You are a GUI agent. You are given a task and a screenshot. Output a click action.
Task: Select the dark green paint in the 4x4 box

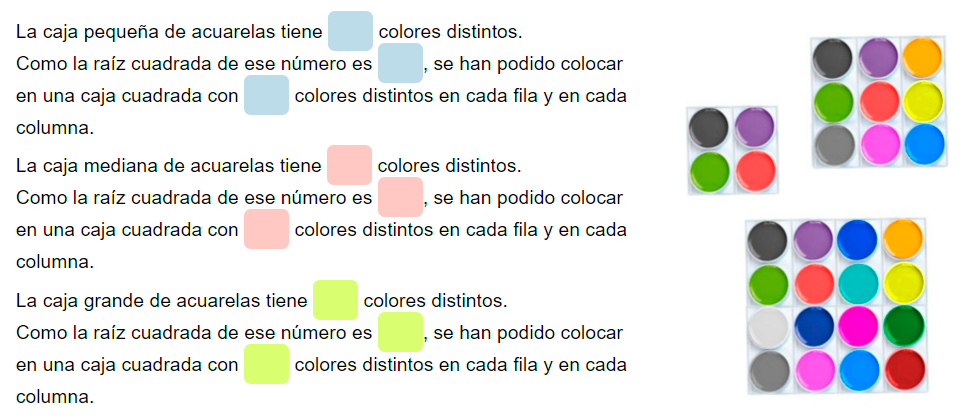(904, 326)
